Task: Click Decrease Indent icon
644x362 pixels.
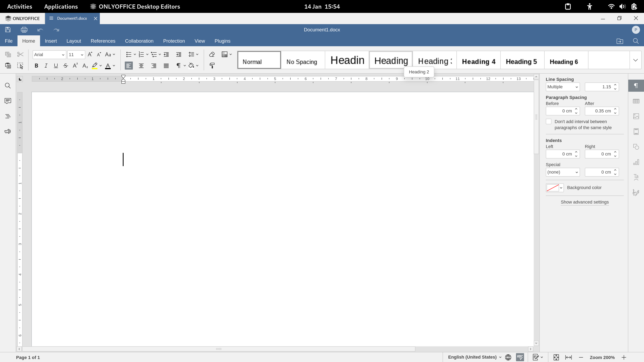Action: tap(166, 55)
